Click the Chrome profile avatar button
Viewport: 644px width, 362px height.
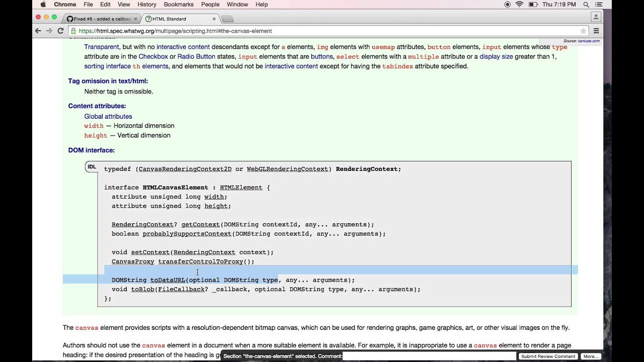pyautogui.click(x=596, y=17)
